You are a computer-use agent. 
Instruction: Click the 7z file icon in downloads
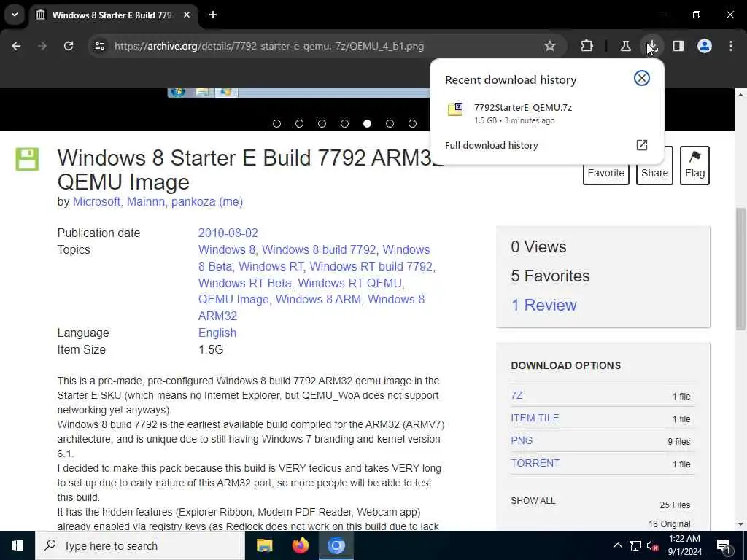point(455,109)
